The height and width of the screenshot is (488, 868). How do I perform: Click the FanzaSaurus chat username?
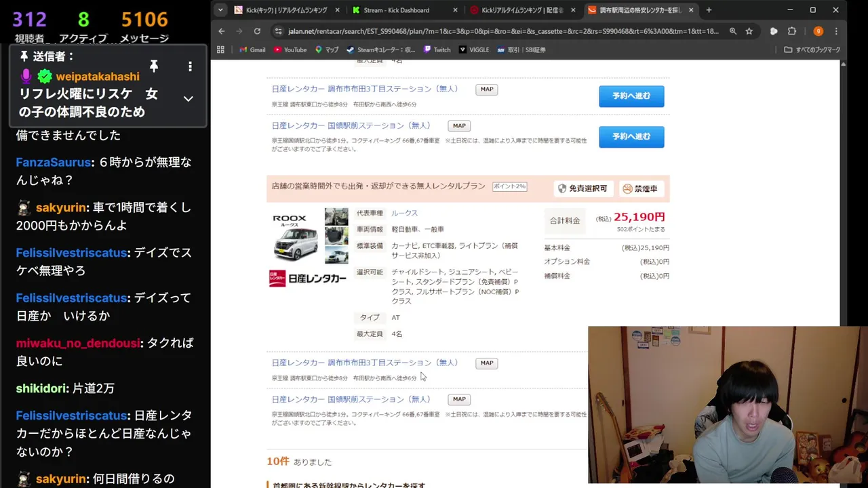click(x=53, y=163)
